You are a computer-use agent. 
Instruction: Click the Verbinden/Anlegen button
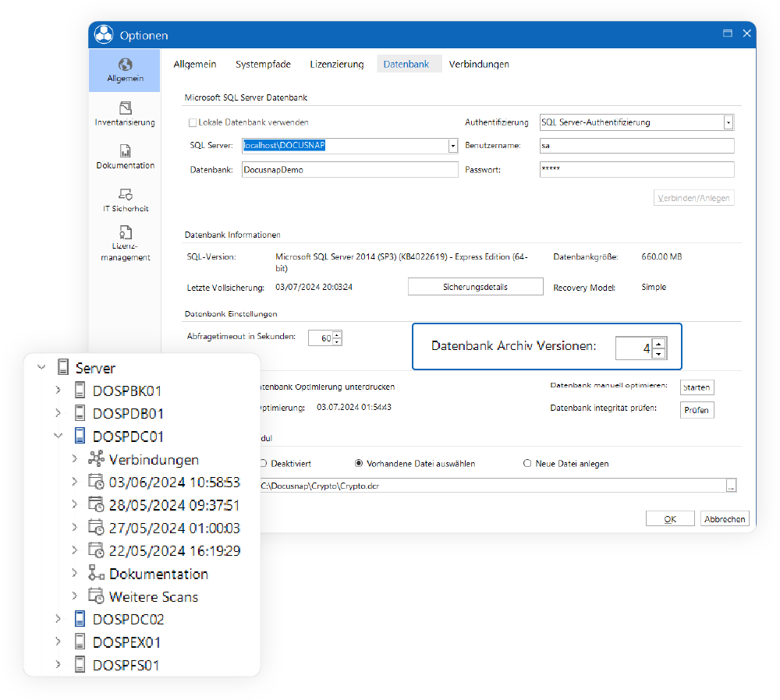[x=694, y=198]
